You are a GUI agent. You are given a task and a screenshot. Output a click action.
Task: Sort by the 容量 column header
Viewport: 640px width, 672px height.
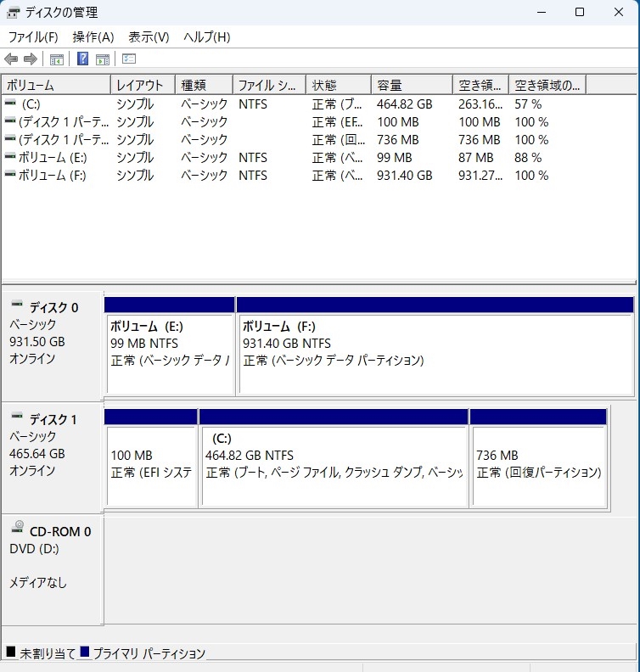point(412,86)
